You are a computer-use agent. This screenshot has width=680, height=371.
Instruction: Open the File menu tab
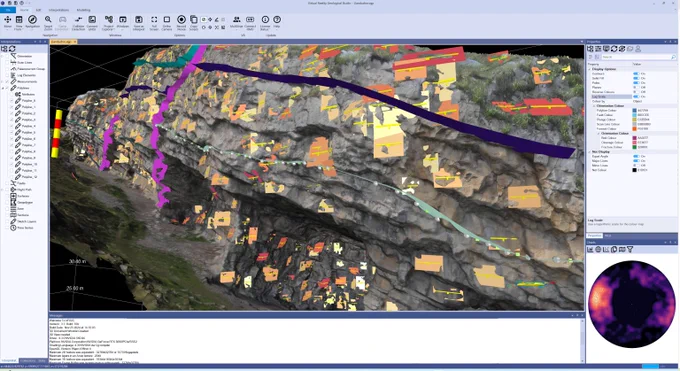[8, 10]
